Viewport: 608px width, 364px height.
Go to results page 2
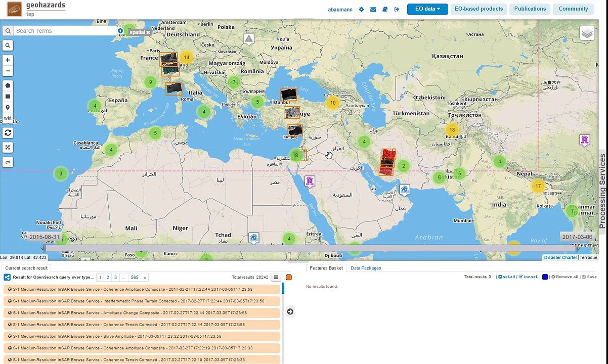click(x=108, y=278)
